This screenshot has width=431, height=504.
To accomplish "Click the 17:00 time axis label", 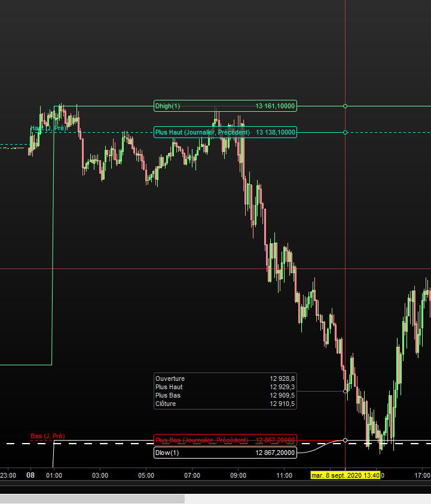I will pyautogui.click(x=422, y=475).
